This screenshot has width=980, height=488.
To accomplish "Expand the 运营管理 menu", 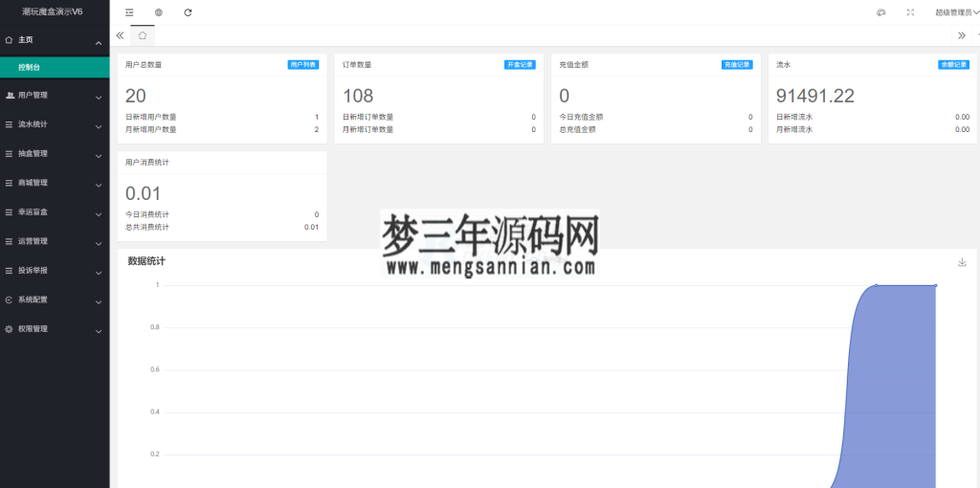I will pos(55,241).
